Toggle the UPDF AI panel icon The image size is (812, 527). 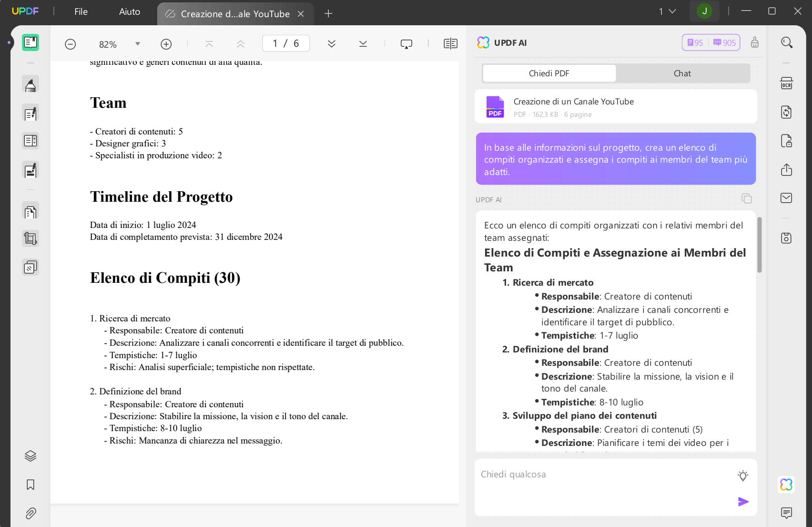tap(786, 485)
